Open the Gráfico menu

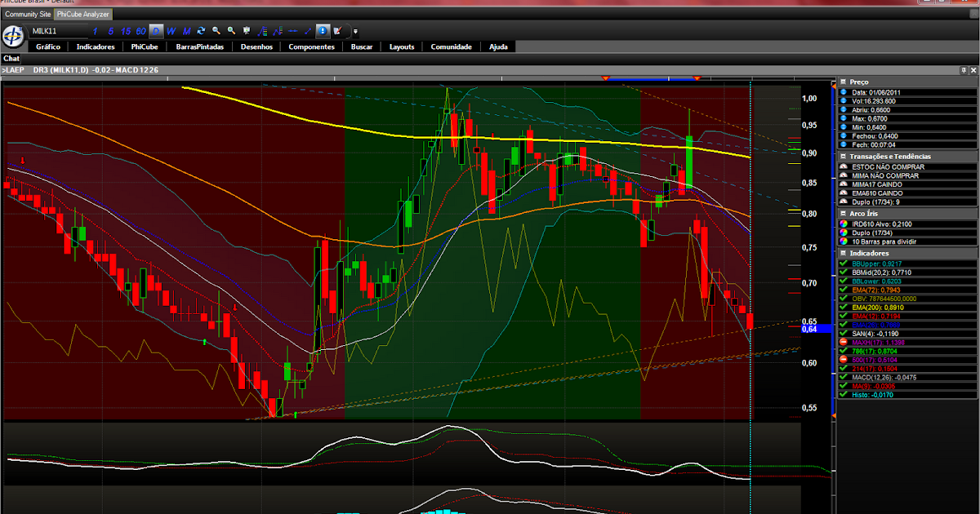coord(48,47)
